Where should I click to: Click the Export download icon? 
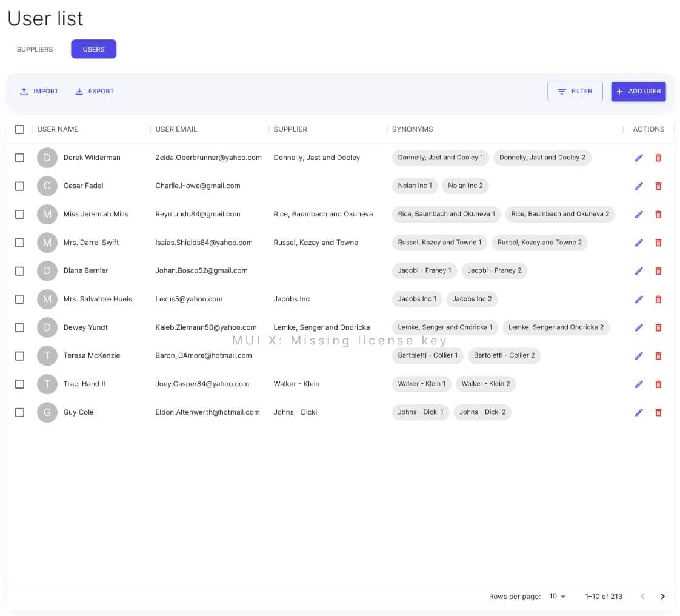[x=78, y=91]
